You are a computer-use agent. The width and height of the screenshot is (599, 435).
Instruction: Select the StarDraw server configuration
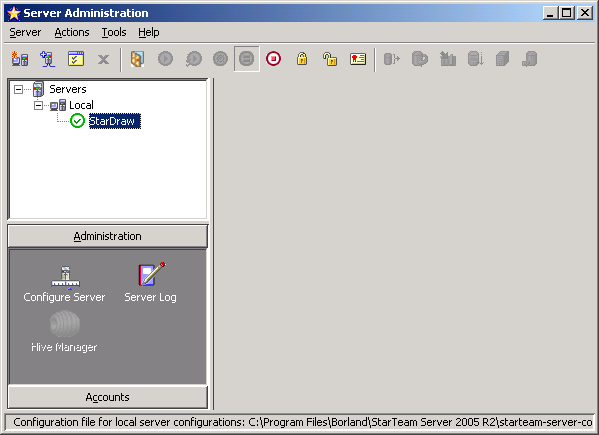[115, 121]
